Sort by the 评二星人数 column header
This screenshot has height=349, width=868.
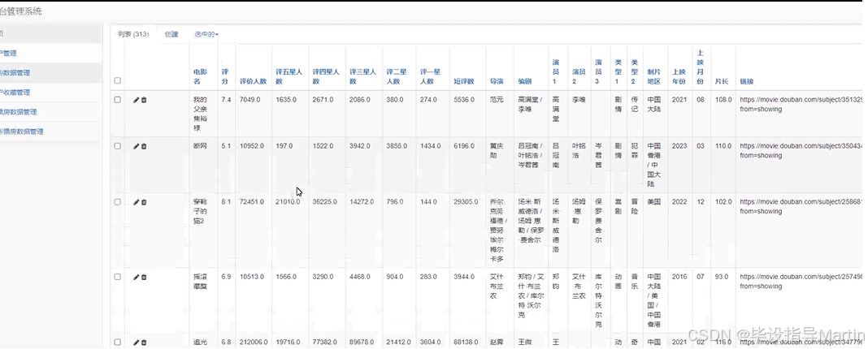point(397,76)
